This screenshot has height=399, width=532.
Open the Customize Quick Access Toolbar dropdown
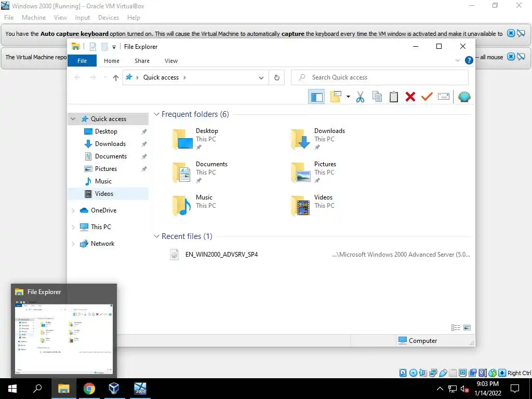pyautogui.click(x=114, y=47)
